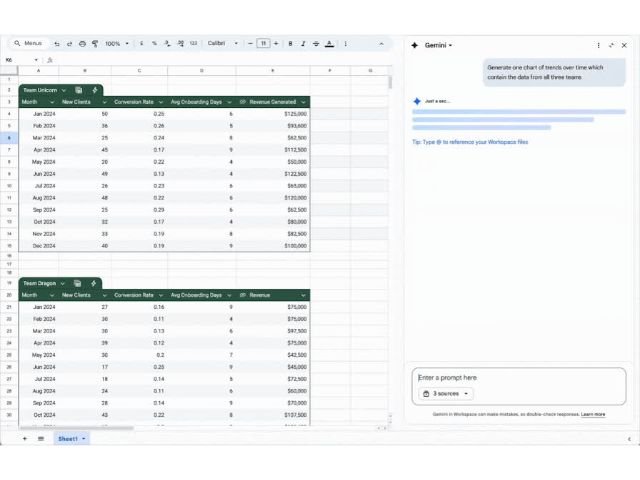Viewport: 640px width, 480px height.
Task: Increase decimal places
Action: tap(180, 43)
